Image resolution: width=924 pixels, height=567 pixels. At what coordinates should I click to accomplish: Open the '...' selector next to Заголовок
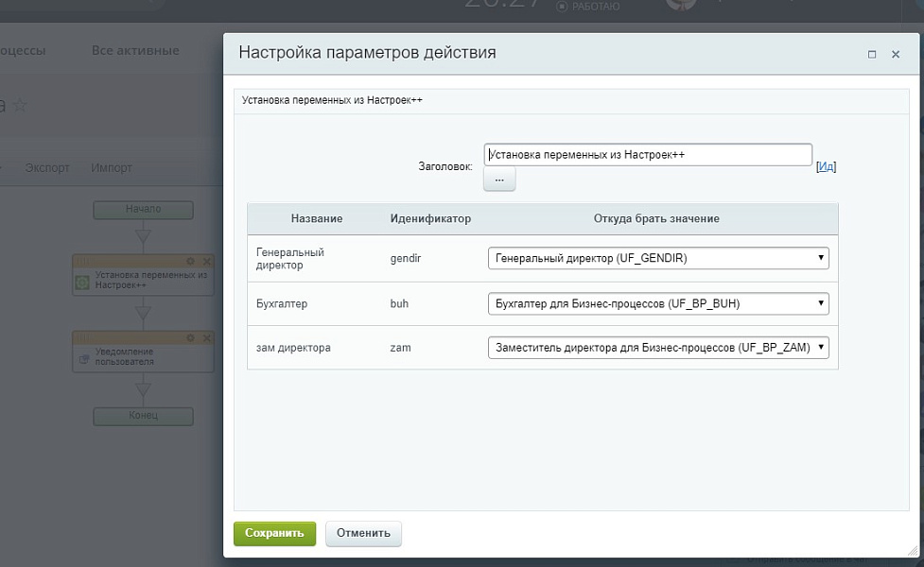pyautogui.click(x=498, y=178)
